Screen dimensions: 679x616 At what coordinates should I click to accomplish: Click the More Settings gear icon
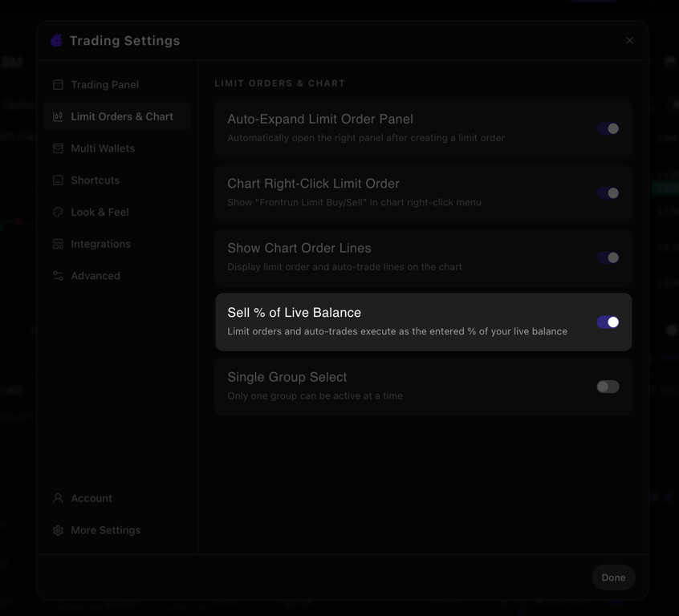coord(58,530)
